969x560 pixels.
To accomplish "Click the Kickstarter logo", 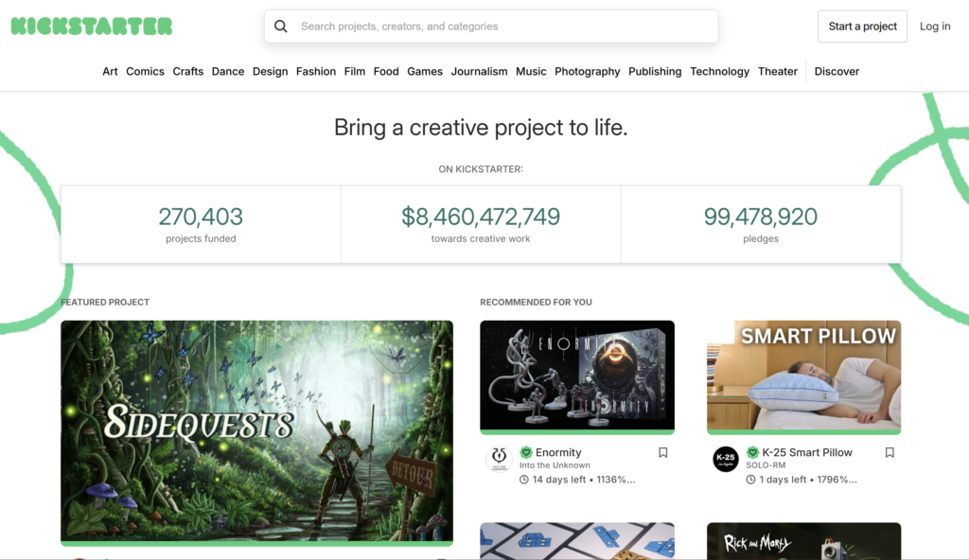I will coord(90,26).
